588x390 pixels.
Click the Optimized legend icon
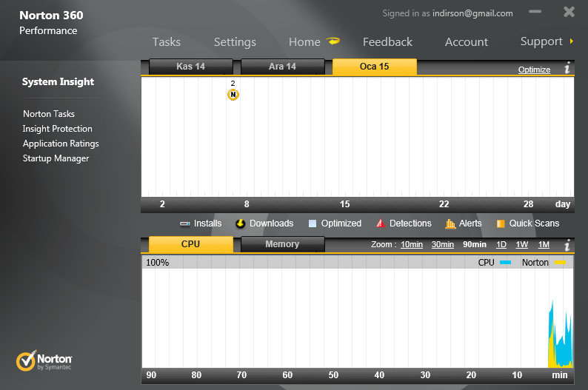tap(313, 223)
